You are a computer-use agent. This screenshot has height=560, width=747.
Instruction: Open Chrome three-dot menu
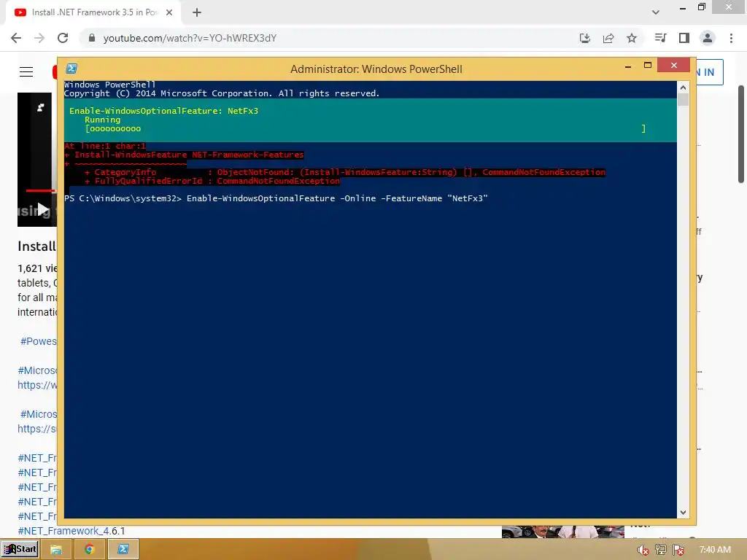click(x=731, y=38)
